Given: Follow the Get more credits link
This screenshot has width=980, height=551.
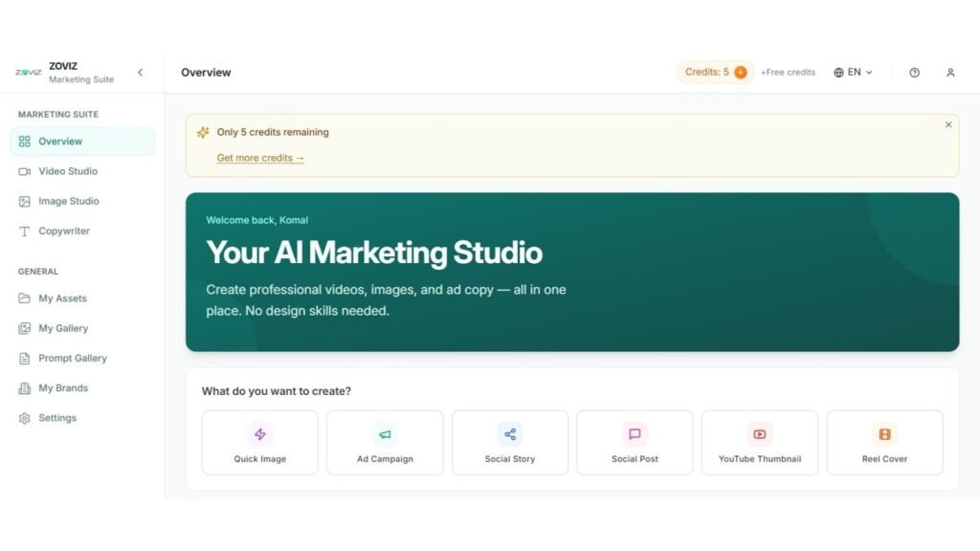Looking at the screenshot, I should click(260, 158).
